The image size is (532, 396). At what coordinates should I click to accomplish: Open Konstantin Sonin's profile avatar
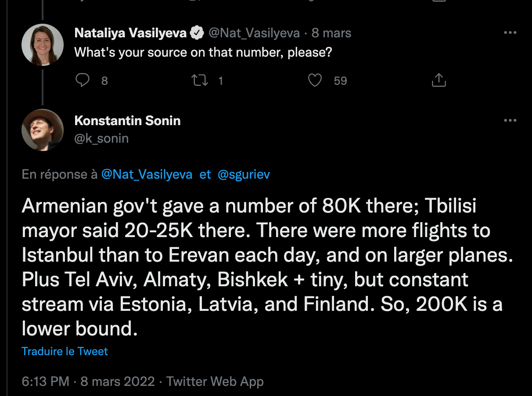pos(43,130)
